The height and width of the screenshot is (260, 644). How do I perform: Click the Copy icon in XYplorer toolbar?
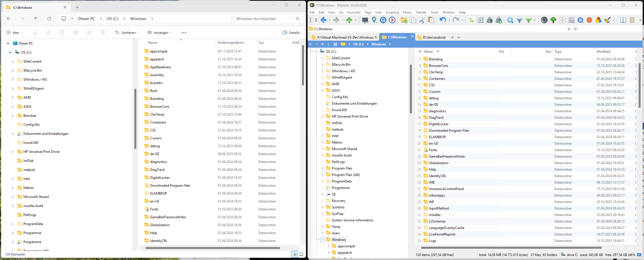pyautogui.click(x=413, y=20)
